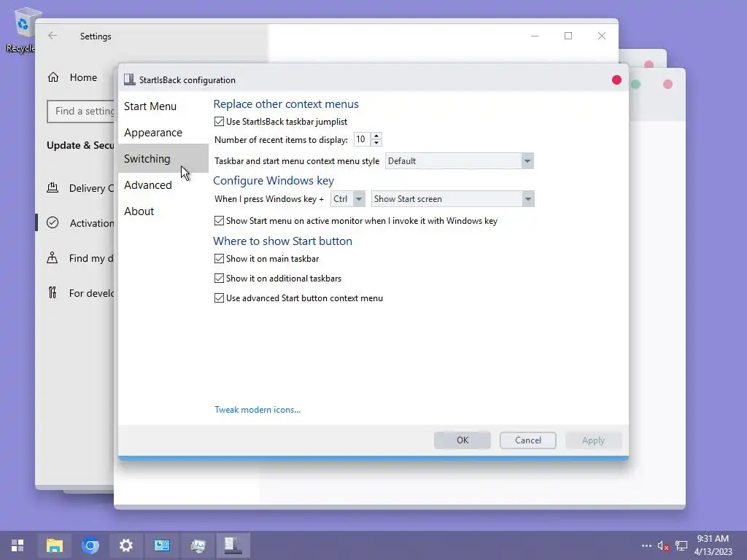Click the StartIsBack title bar icon
Image resolution: width=747 pixels, height=560 pixels.
tap(129, 79)
